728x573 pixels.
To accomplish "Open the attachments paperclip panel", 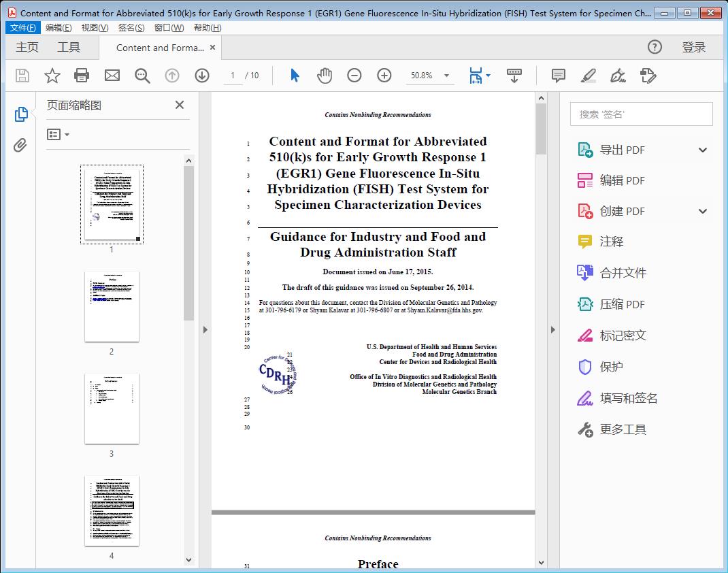I will click(20, 143).
